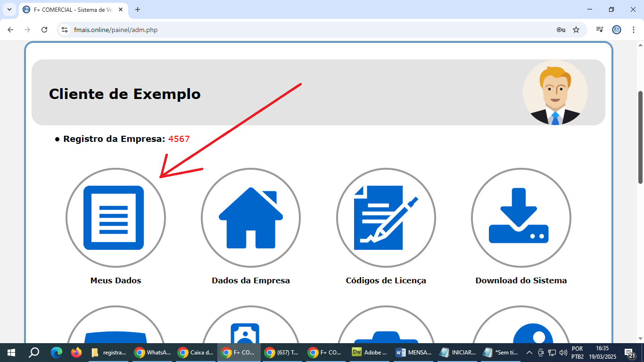Reload the current page

click(x=44, y=30)
